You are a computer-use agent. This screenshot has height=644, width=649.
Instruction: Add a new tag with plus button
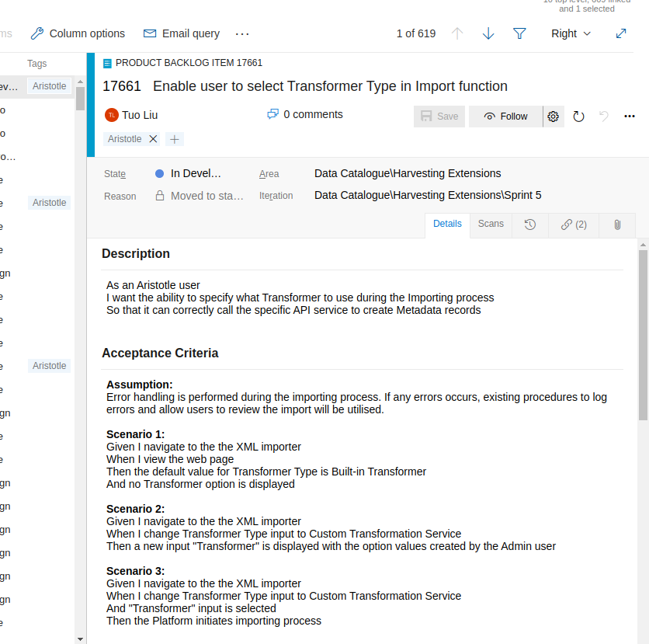point(175,139)
